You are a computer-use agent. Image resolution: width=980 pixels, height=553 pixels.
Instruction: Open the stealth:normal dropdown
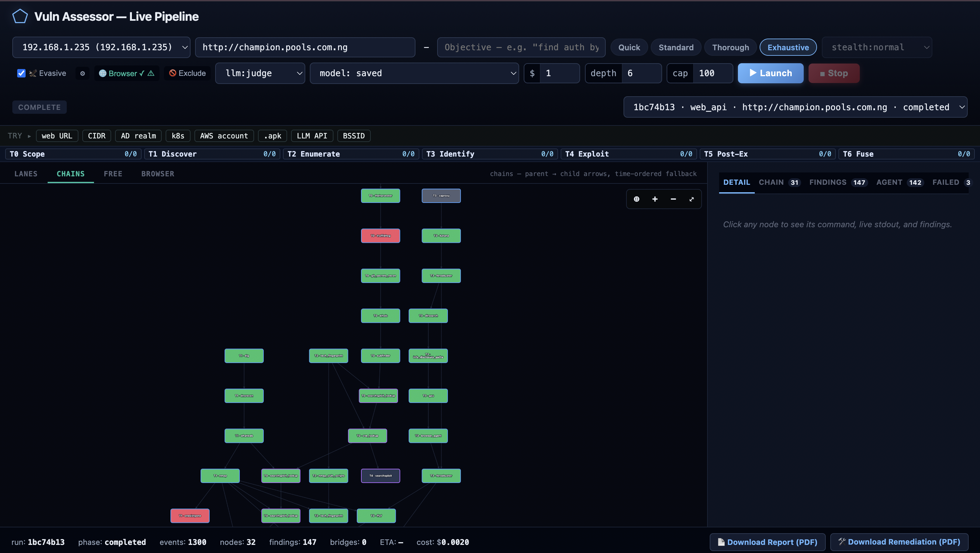[x=877, y=47]
